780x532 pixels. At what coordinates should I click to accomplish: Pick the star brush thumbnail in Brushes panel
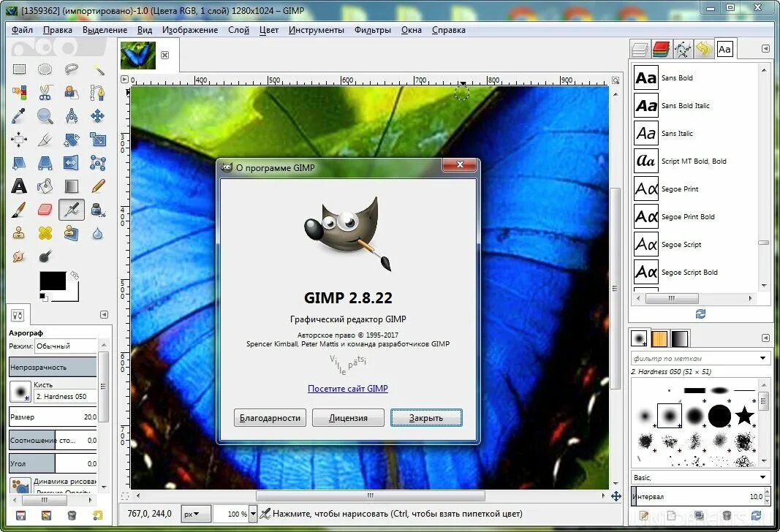(745, 417)
